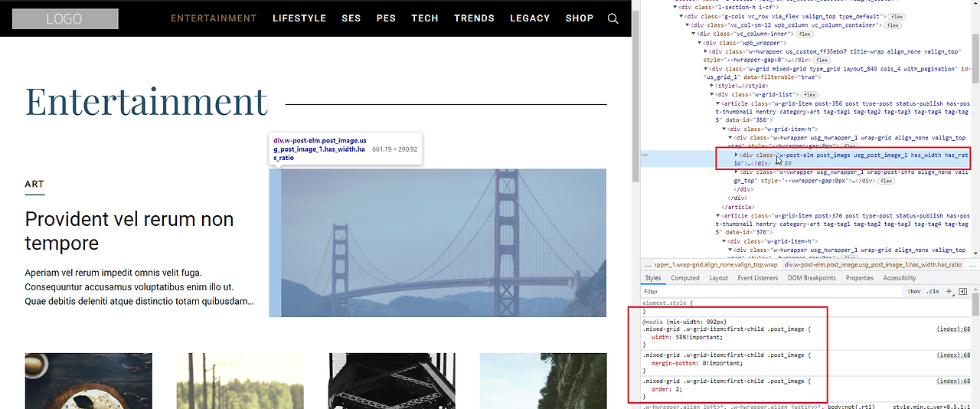Switch to the Properties tab
The height and width of the screenshot is (409, 980).
(x=860, y=278)
